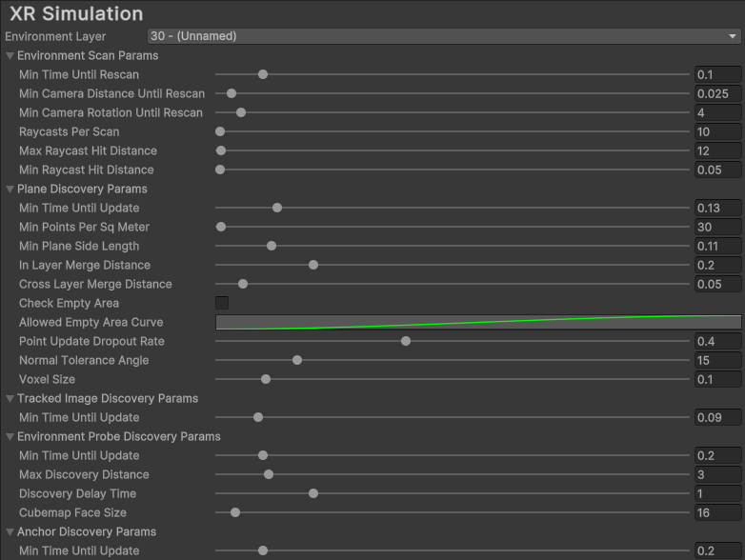745x560 pixels.
Task: Click the Min Camera Distance Until Rescan field
Action: [717, 93]
